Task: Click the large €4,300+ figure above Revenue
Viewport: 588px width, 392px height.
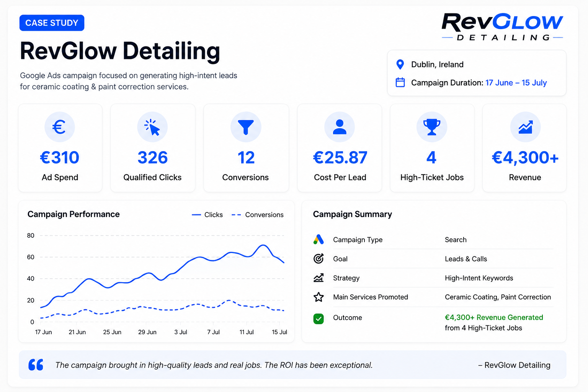Action: (525, 157)
